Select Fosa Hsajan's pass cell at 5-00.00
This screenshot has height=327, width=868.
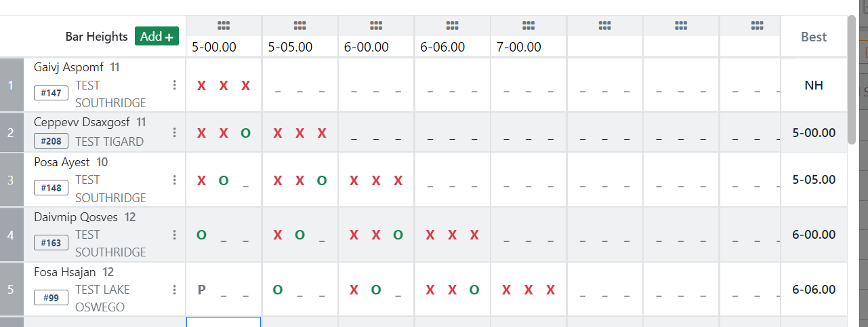[224, 290]
